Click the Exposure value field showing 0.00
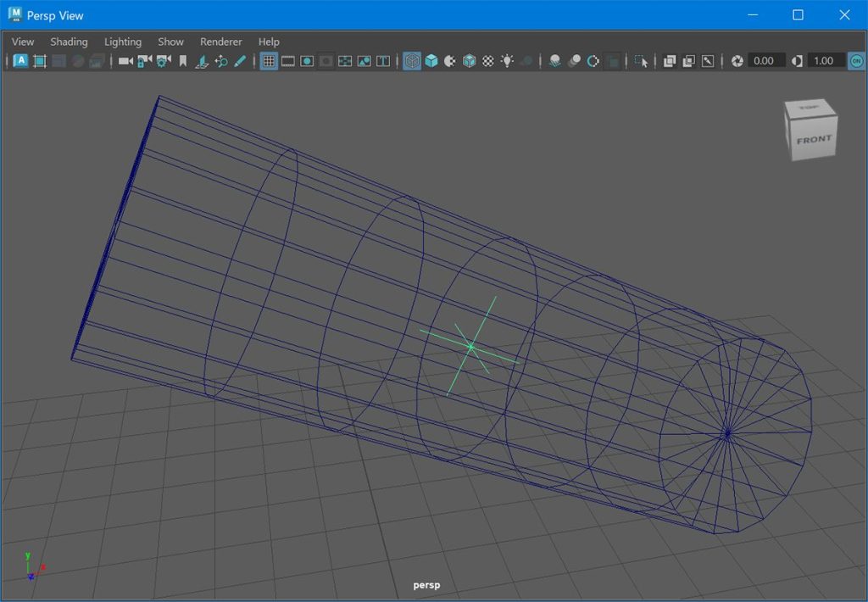The width and height of the screenshot is (868, 602). point(766,61)
